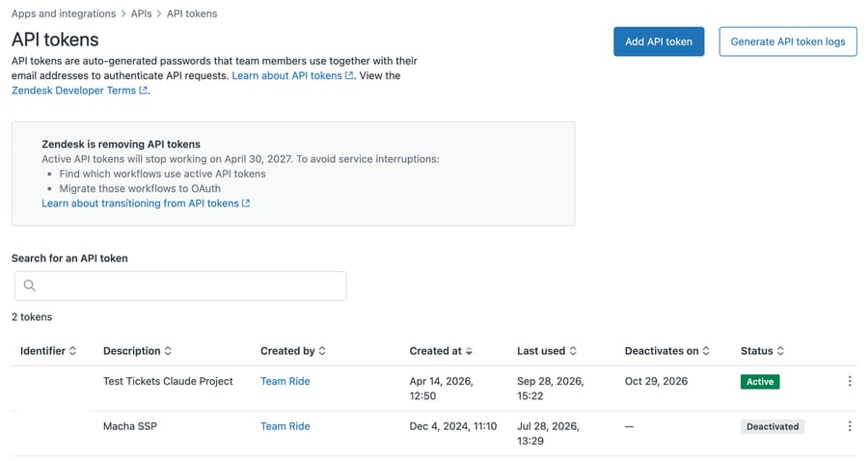Select API tokens breadcrumb item
Image resolution: width=868 pixels, height=461 pixels.
[x=192, y=14]
